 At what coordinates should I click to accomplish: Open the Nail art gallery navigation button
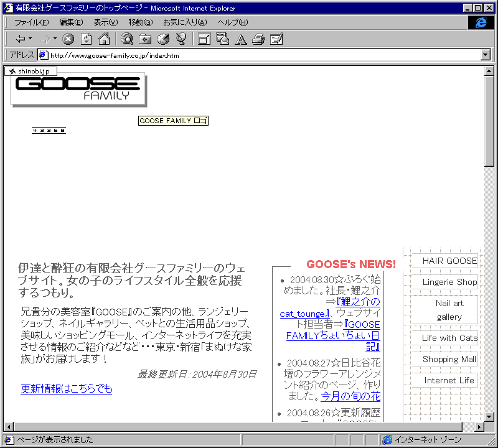[444, 310]
